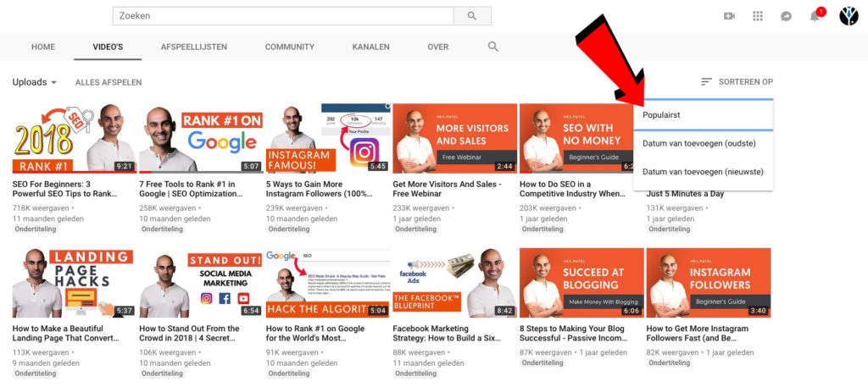Click the sort lines icon

[x=706, y=82]
